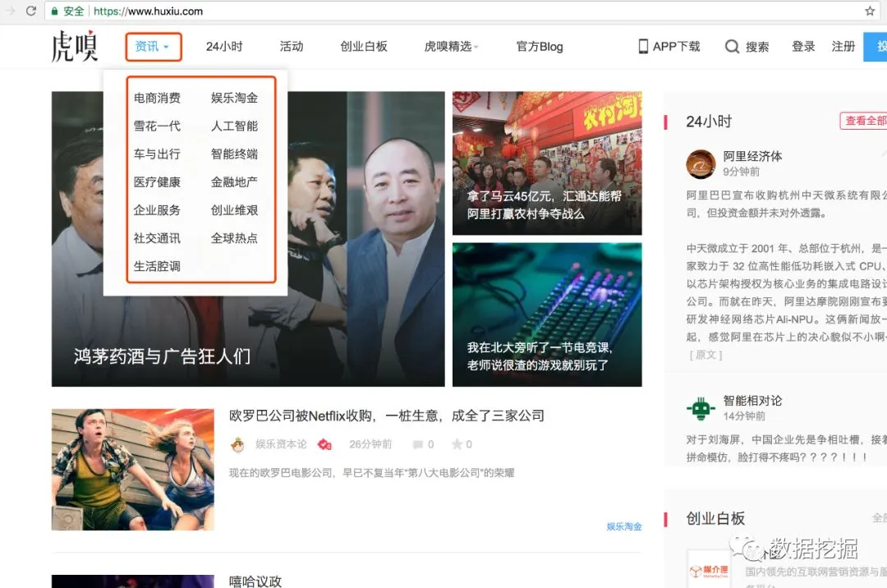Click the magnifier search icon
Screen dimensions: 887x588
click(x=732, y=46)
